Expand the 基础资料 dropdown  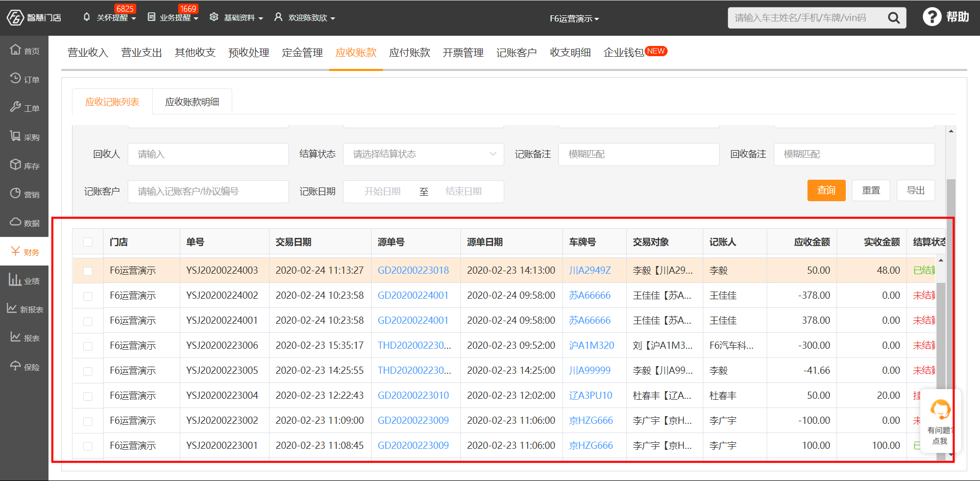click(261, 18)
